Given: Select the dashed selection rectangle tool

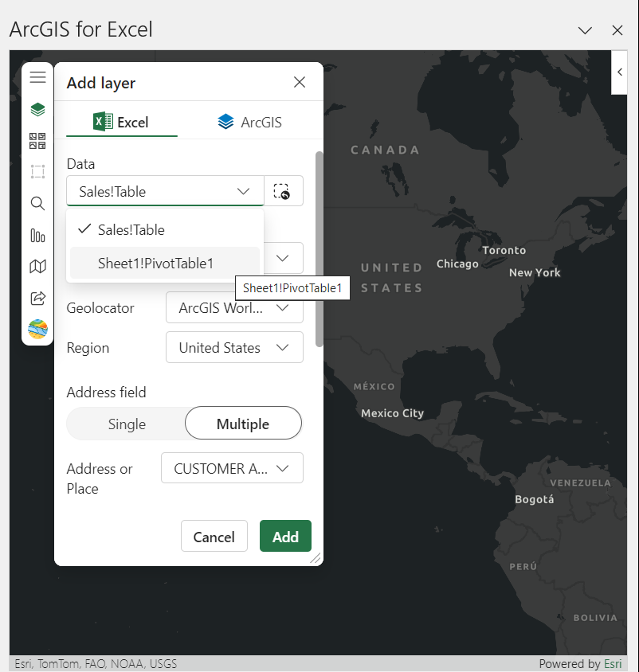Looking at the screenshot, I should point(37,171).
